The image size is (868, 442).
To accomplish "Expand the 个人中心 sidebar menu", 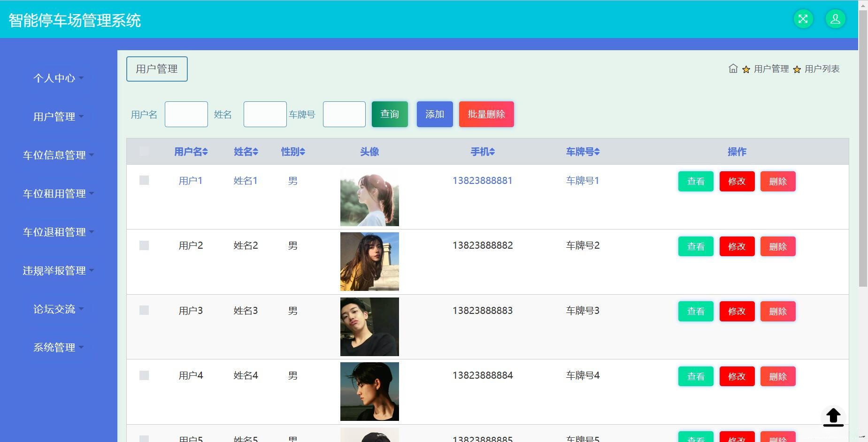I will point(58,78).
